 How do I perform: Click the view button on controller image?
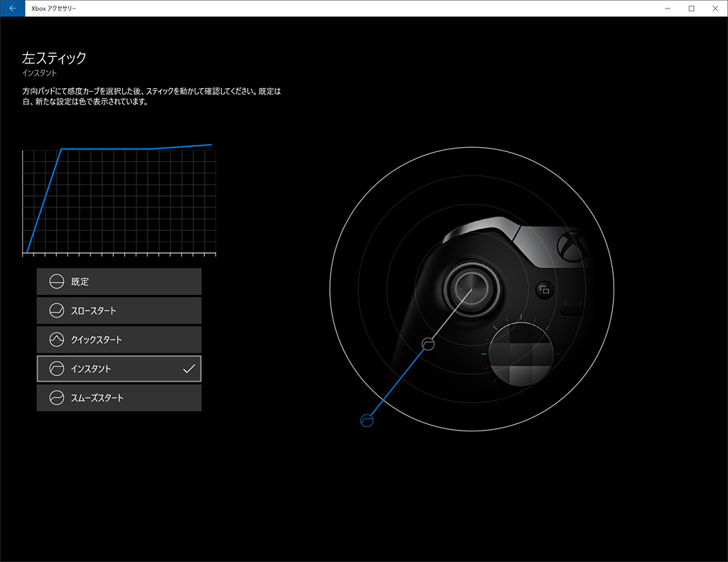(544, 290)
